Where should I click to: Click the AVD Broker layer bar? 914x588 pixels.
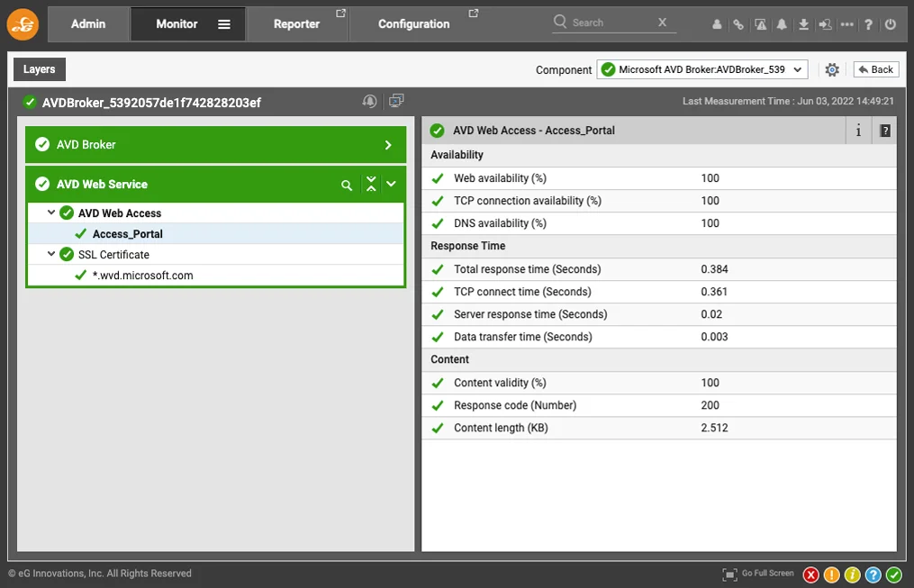[216, 144]
